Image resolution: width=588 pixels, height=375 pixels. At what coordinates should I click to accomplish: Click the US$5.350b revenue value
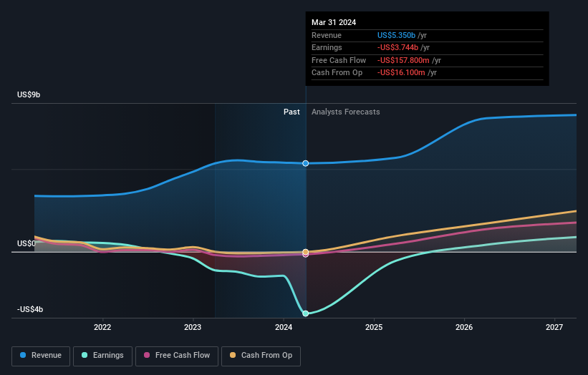pyautogui.click(x=396, y=35)
